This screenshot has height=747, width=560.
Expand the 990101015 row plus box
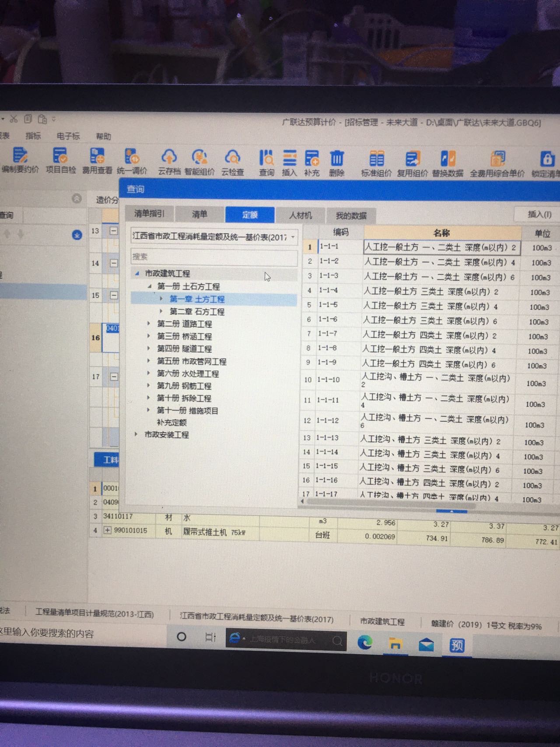pos(107,530)
